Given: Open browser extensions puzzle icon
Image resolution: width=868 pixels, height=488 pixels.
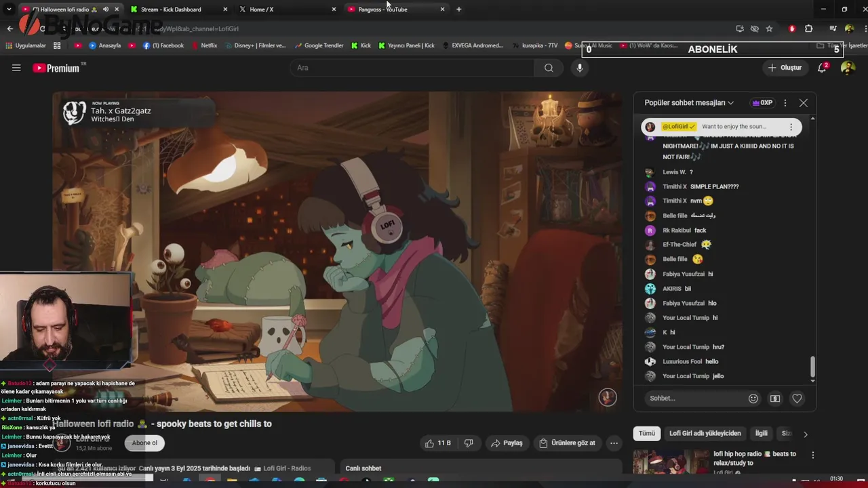Looking at the screenshot, I should [x=808, y=28].
